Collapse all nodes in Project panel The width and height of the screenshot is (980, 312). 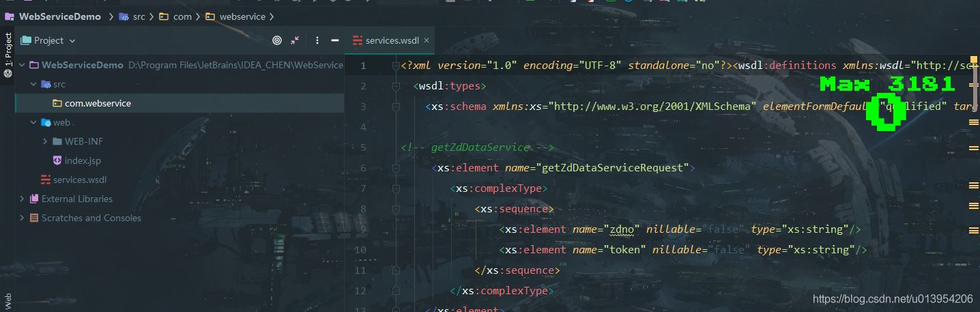[295, 40]
